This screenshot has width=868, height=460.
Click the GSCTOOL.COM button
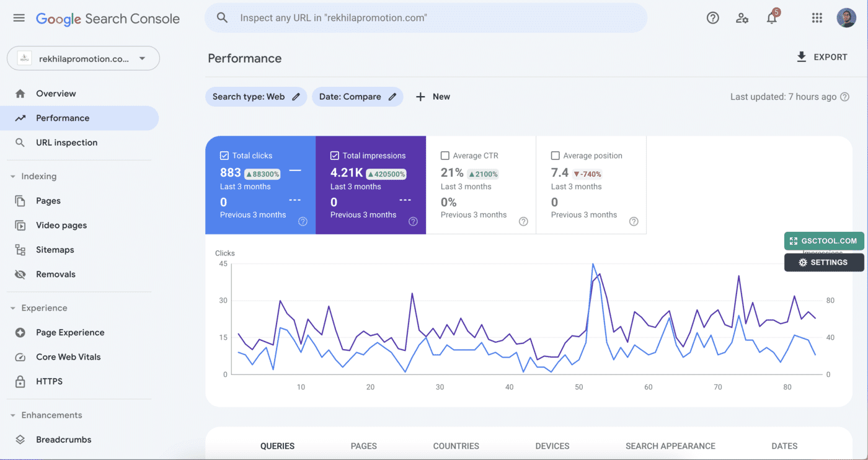824,241
